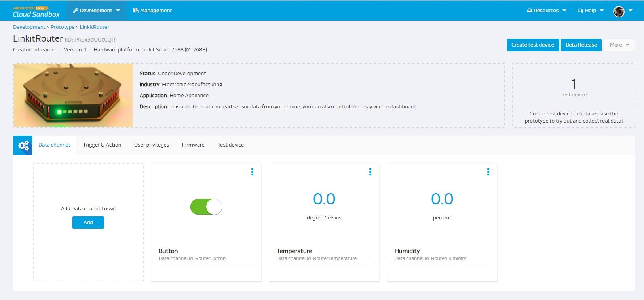This screenshot has height=300, width=644.
Task: Click the router prototype photo
Action: (73, 95)
